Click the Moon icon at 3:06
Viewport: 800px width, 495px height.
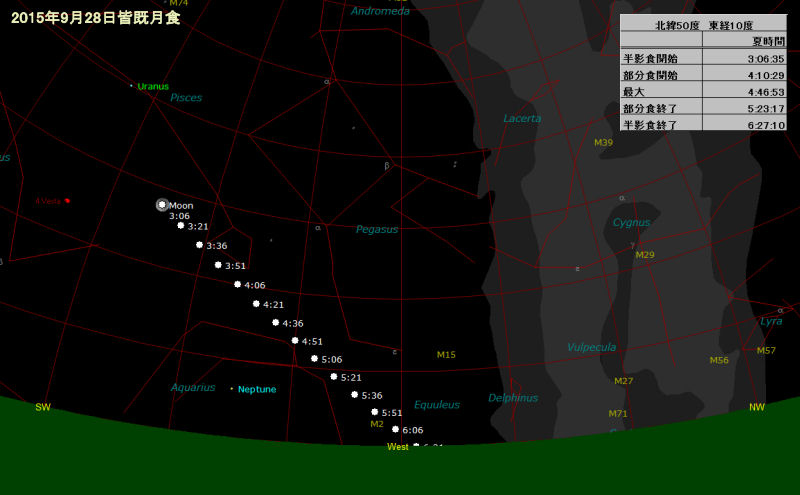coord(162,205)
